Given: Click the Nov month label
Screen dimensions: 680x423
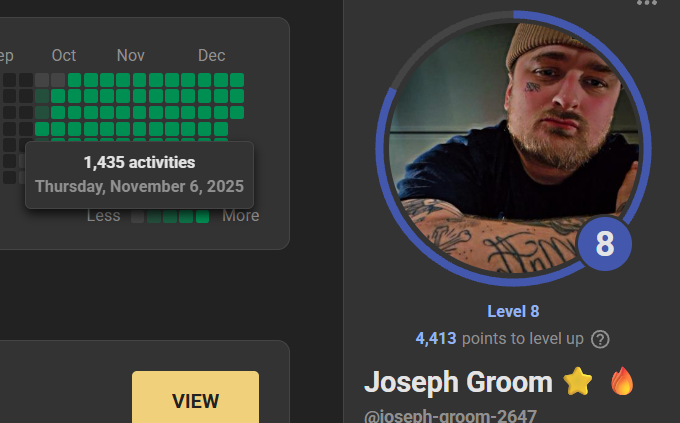Looking at the screenshot, I should pyautogui.click(x=131, y=56).
